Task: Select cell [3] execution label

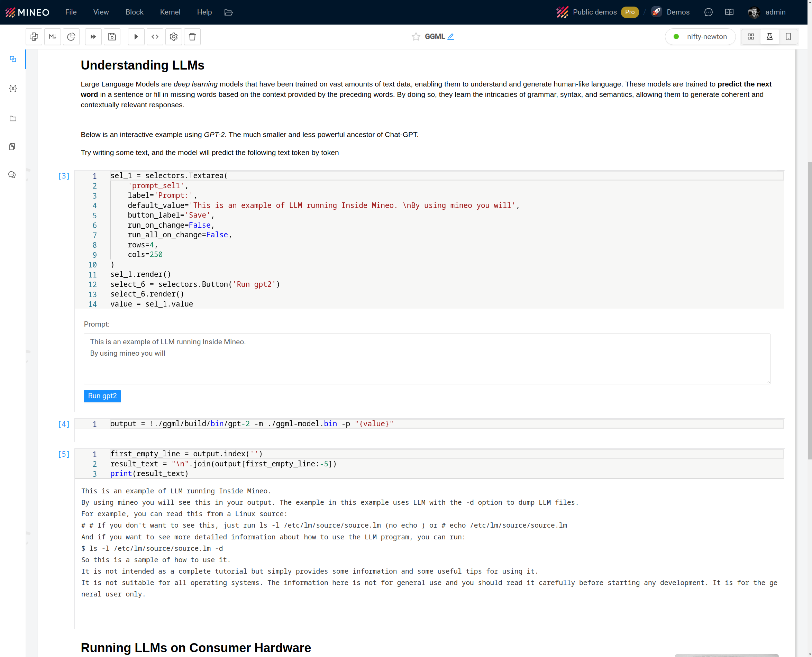Action: tap(64, 176)
